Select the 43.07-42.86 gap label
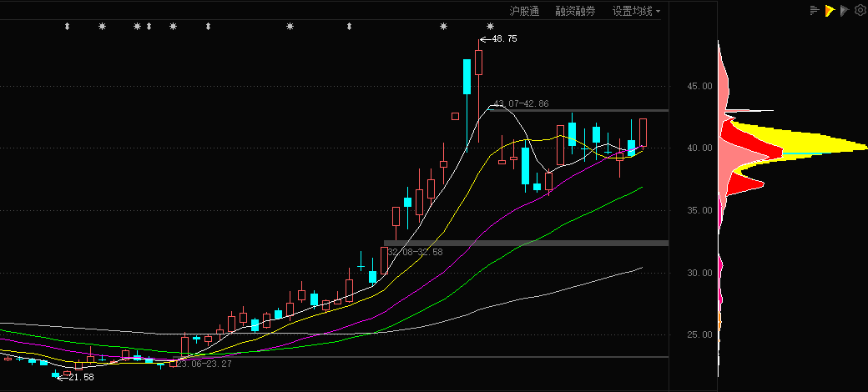Screen dimensions: 868x392 (x=521, y=103)
